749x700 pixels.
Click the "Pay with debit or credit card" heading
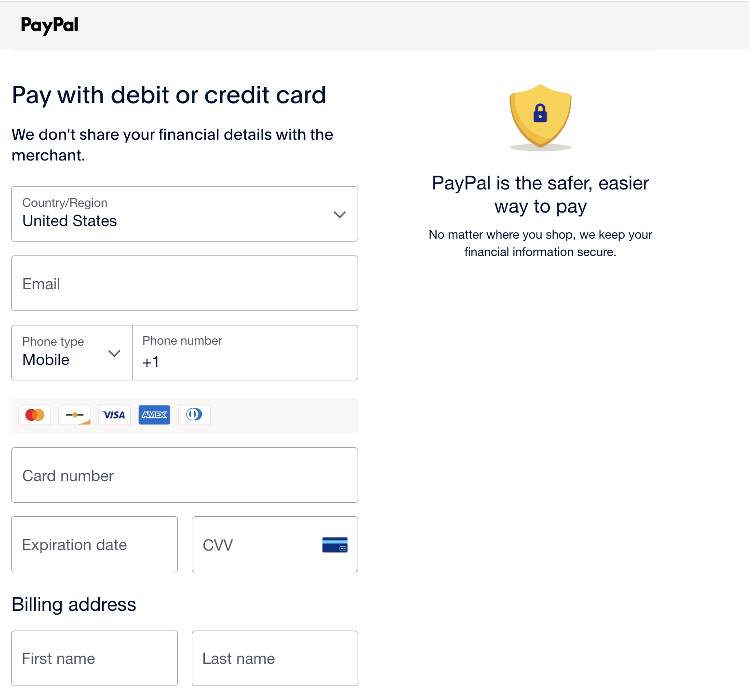point(169,95)
